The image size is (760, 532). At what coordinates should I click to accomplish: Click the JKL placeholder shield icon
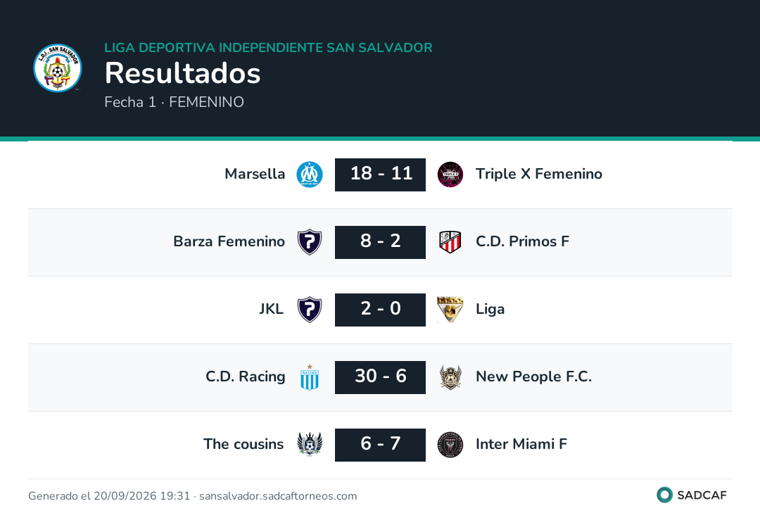310,310
